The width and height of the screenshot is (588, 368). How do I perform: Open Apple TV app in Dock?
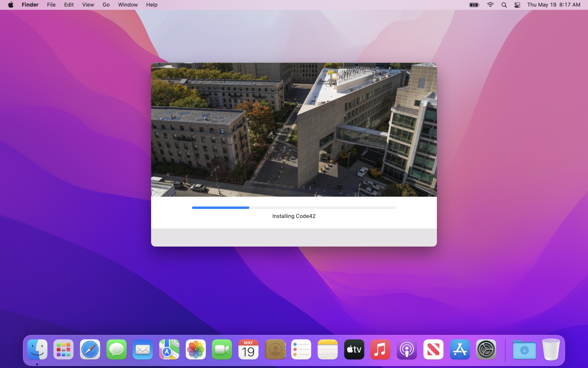click(x=354, y=349)
